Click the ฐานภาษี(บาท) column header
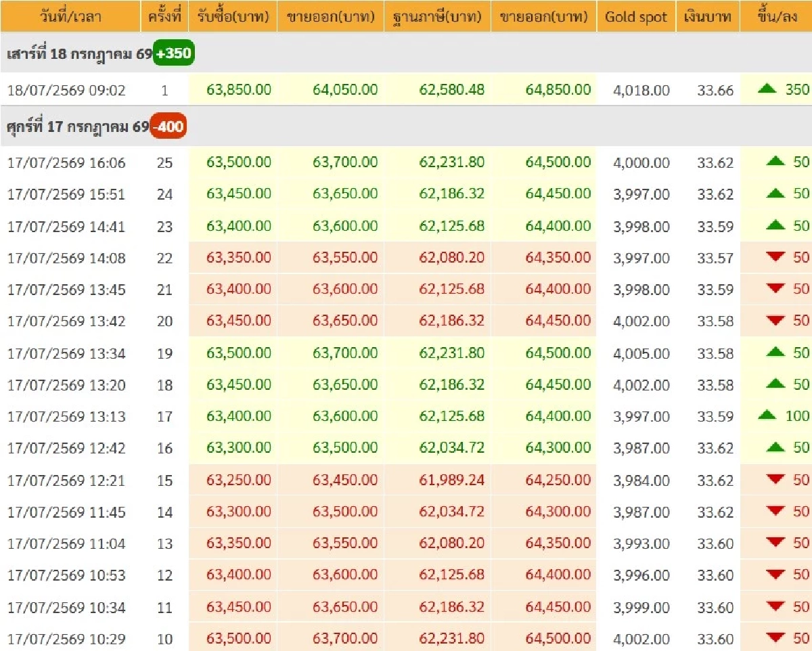This screenshot has height=651, width=812. click(437, 16)
